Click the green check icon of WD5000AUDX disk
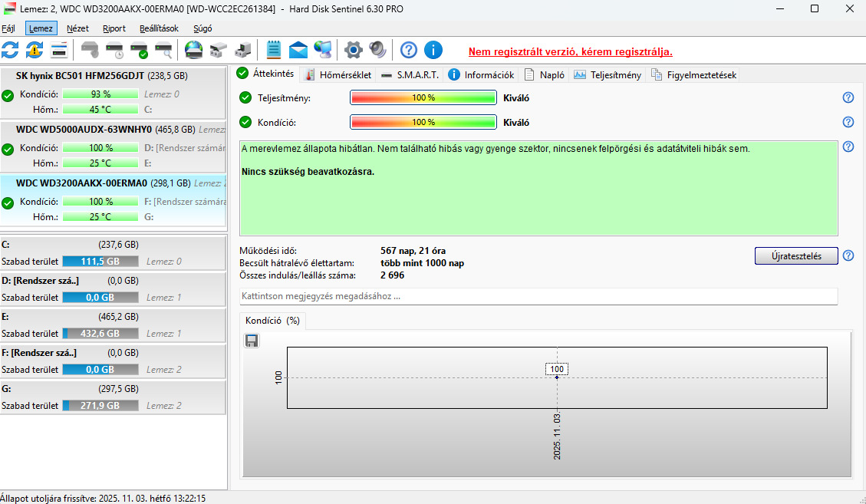The image size is (866, 504). pos(8,150)
